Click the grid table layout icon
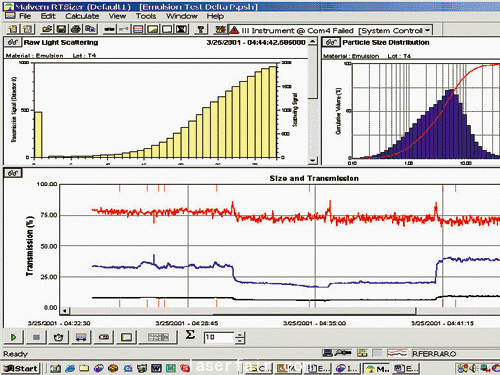The height and width of the screenshot is (375, 500). coord(158,337)
